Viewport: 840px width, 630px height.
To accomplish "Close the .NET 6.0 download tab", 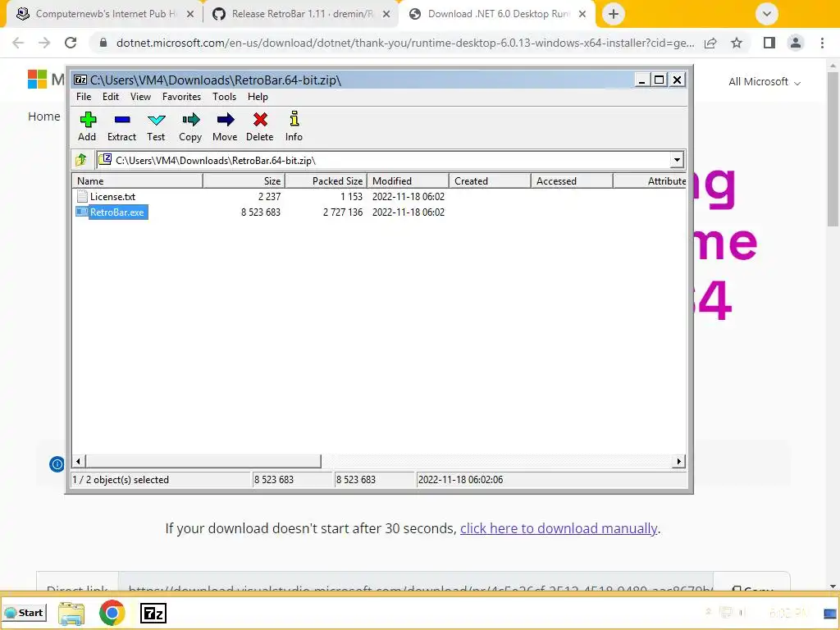I will click(582, 14).
